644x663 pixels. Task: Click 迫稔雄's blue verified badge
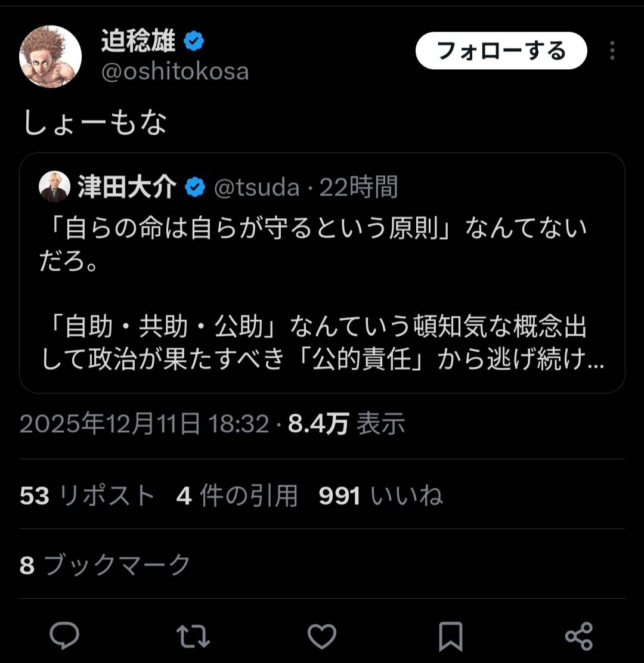pyautogui.click(x=194, y=42)
